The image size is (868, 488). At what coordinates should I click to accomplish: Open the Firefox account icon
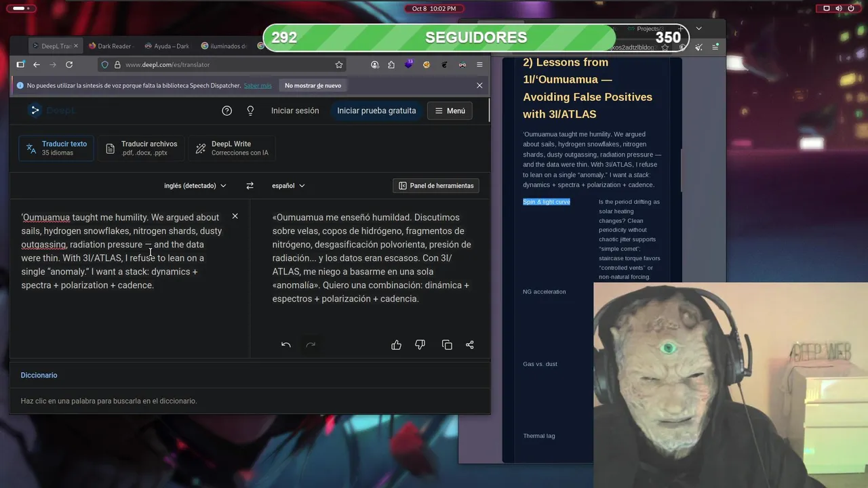pyautogui.click(x=375, y=64)
